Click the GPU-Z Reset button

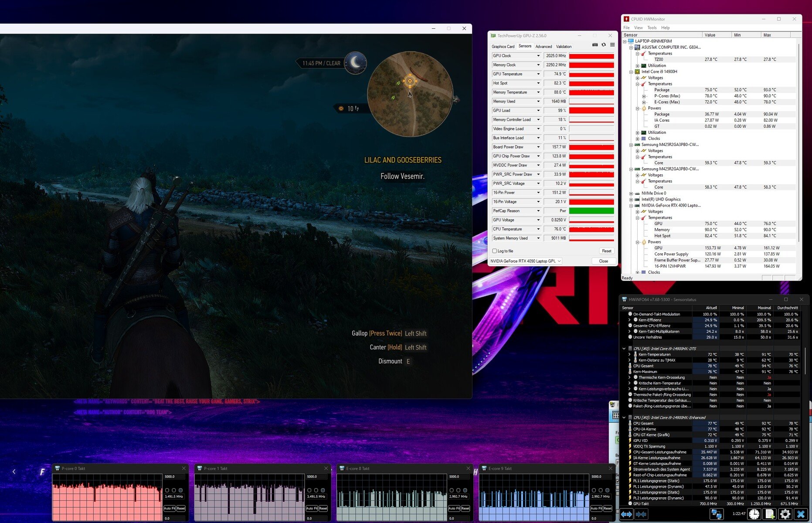606,251
